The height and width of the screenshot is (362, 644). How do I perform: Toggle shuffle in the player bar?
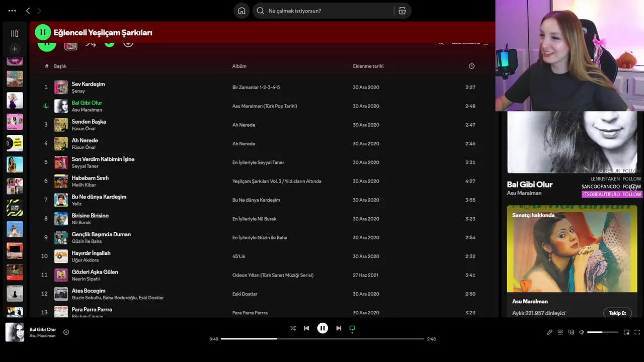pyautogui.click(x=293, y=328)
